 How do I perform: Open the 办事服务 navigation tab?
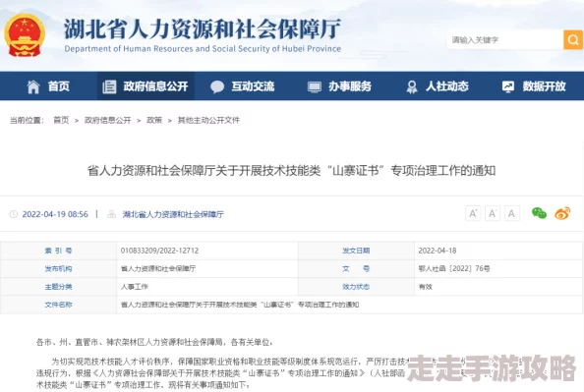(339, 86)
